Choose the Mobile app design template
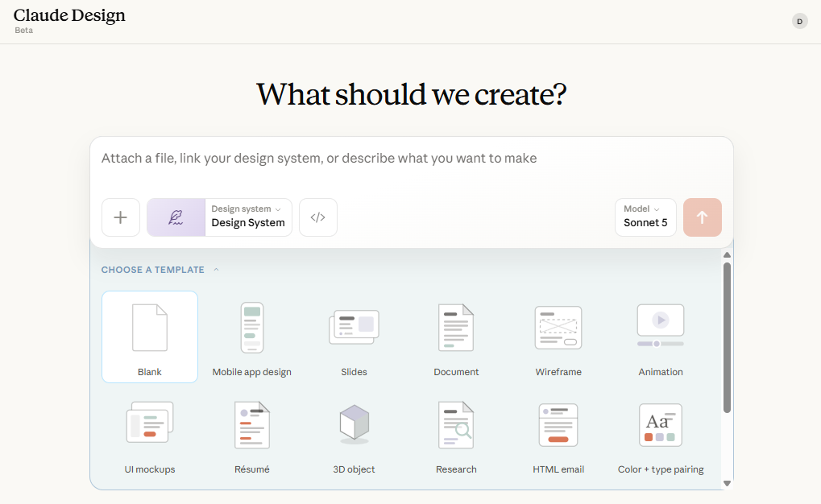821x504 pixels. point(252,337)
